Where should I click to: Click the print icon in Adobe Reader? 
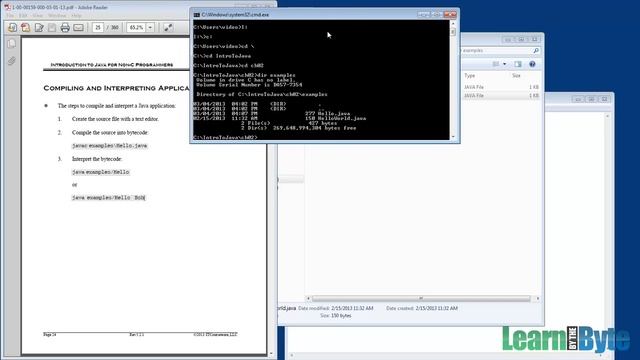[65, 27]
